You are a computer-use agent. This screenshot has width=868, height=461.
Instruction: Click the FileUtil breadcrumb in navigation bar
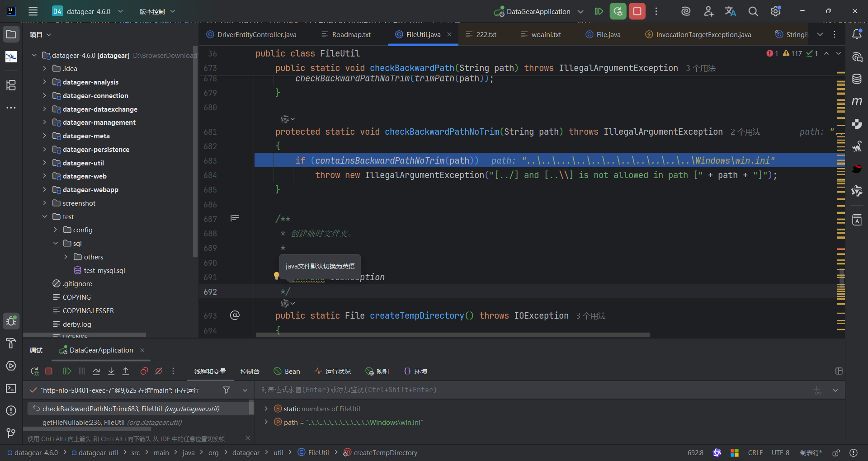tap(313, 453)
